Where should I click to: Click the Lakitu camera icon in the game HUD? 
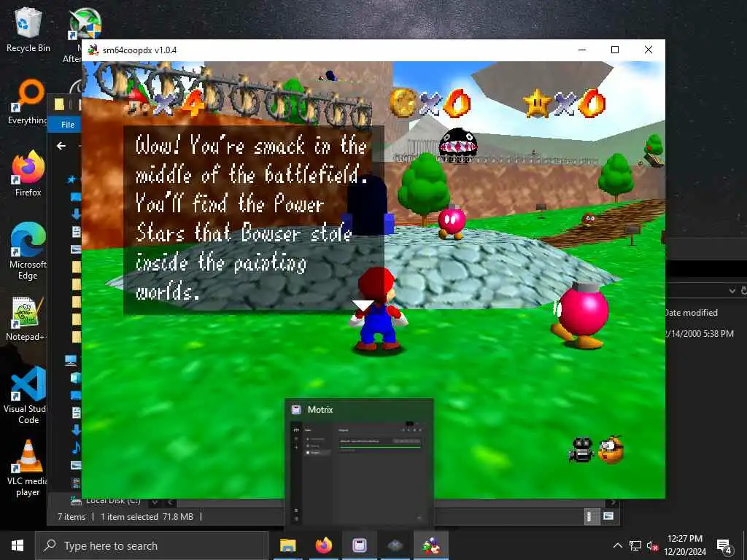pos(611,449)
